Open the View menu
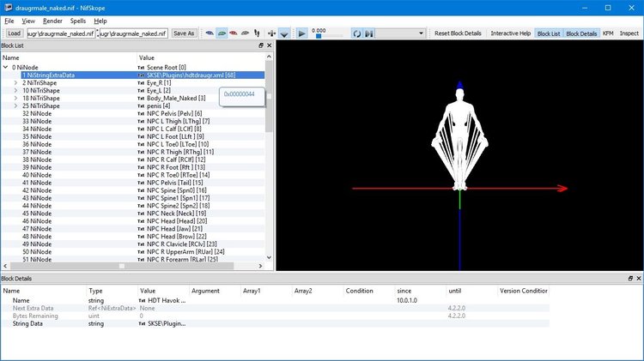644x361 pixels. [x=28, y=21]
